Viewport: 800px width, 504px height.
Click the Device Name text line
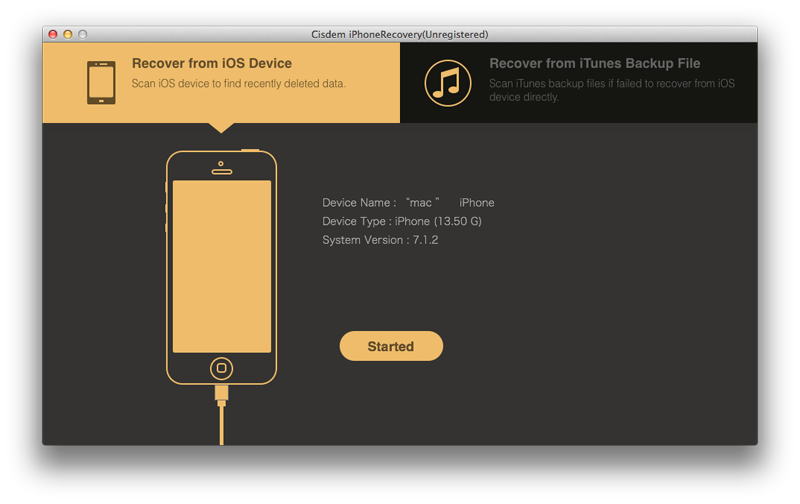[408, 203]
